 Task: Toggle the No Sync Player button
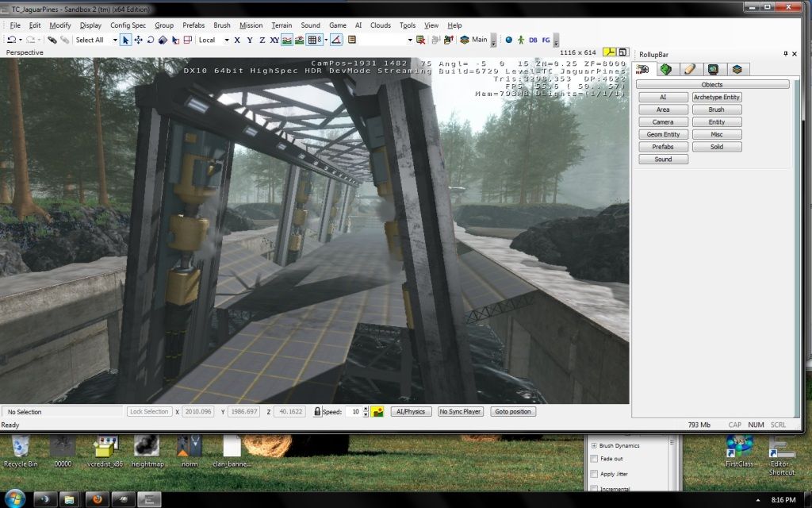click(x=460, y=412)
